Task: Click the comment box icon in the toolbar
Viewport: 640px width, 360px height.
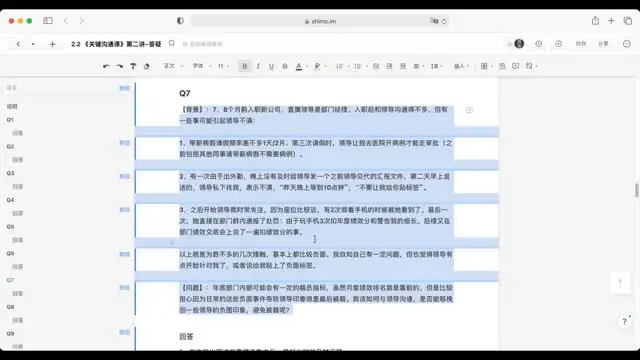Action: tap(516, 66)
